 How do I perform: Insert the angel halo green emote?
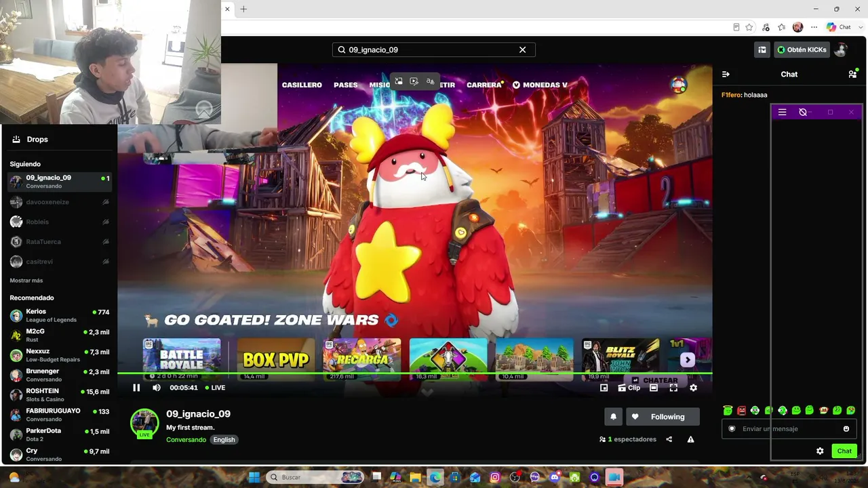[x=728, y=410]
